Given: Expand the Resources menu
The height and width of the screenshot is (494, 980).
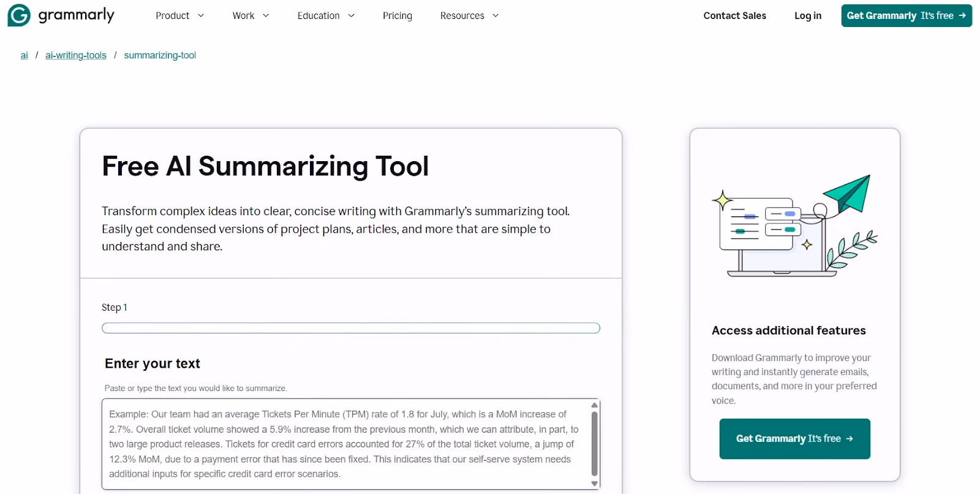Looking at the screenshot, I should [x=470, y=16].
